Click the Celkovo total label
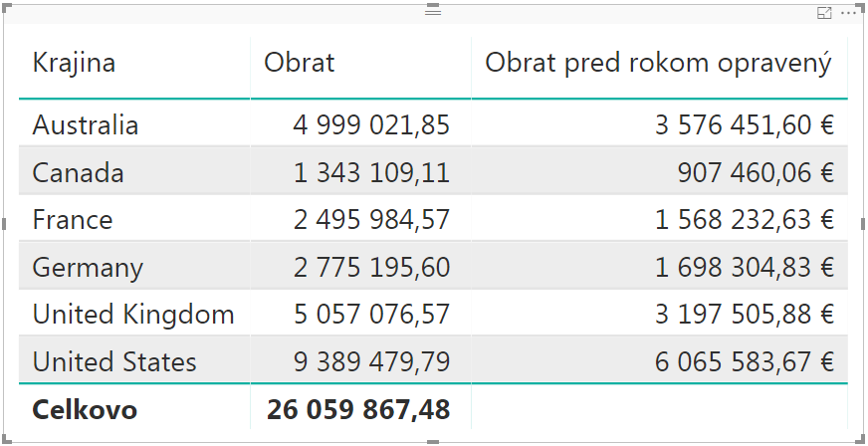Image resolution: width=868 pixels, height=446 pixels. pos(85,409)
